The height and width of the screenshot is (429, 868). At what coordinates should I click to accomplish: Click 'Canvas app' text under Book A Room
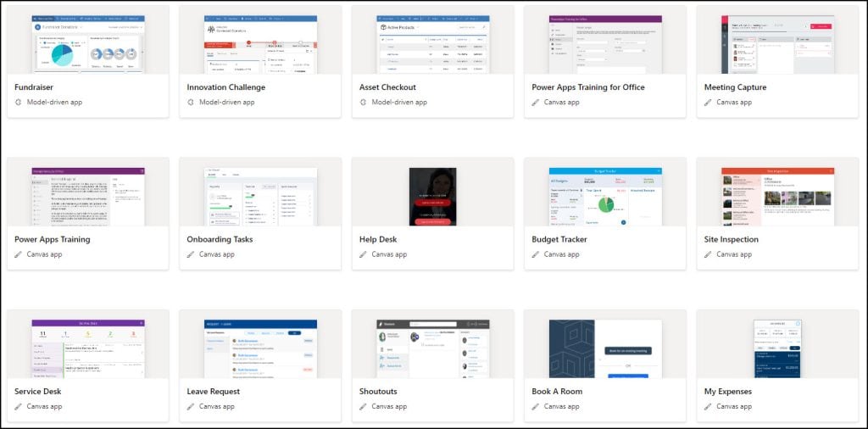coord(561,406)
